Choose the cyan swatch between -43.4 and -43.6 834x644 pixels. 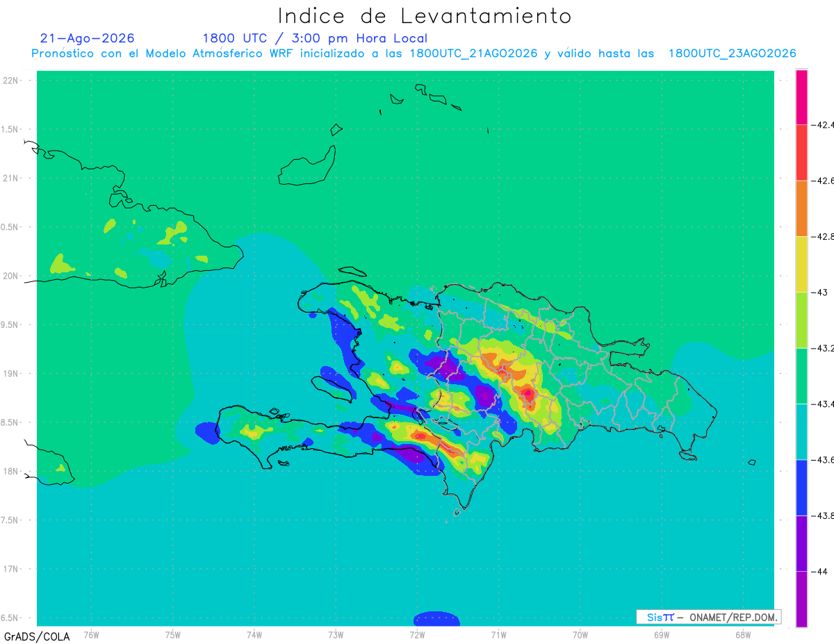tap(801, 431)
